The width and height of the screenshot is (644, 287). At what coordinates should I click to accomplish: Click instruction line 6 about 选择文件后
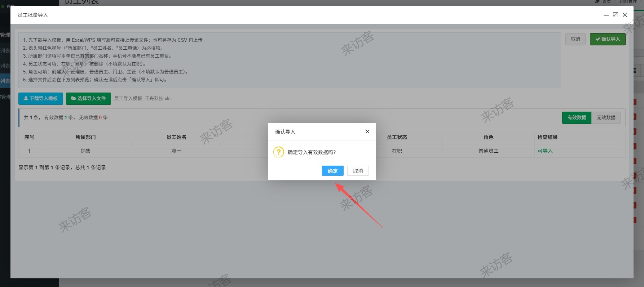tap(96, 80)
